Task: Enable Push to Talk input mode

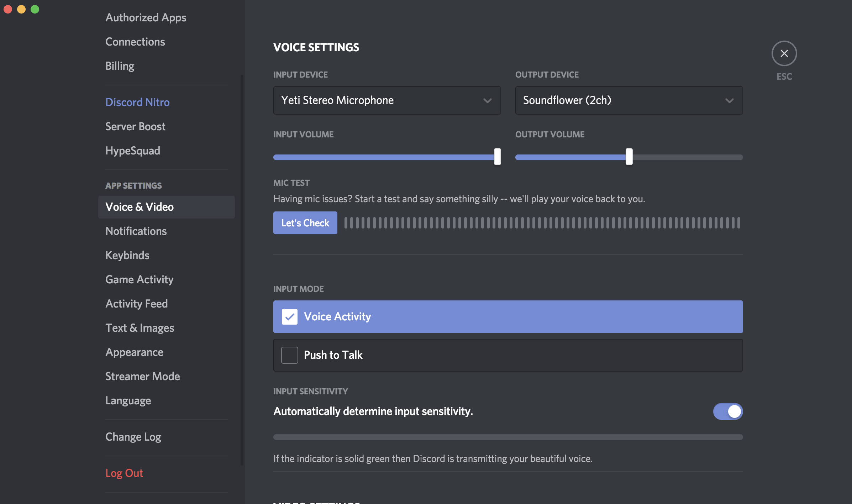Action: (290, 355)
